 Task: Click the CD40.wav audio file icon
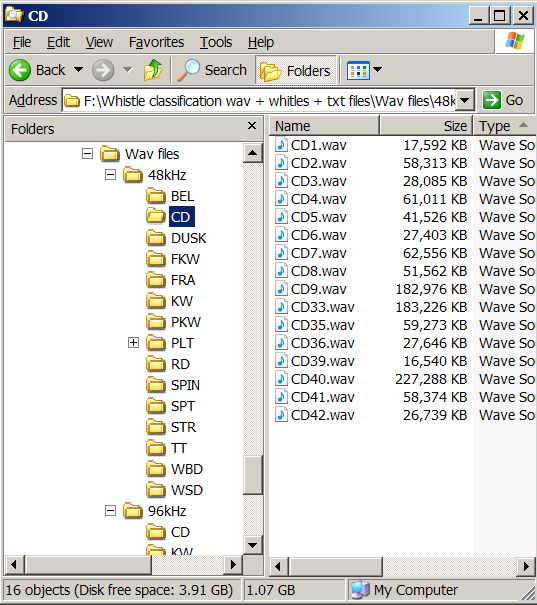point(281,379)
